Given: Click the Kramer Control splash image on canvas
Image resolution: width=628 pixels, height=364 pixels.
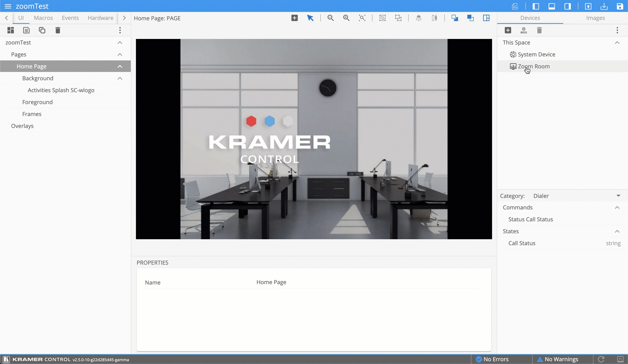Looking at the screenshot, I should point(314,139).
